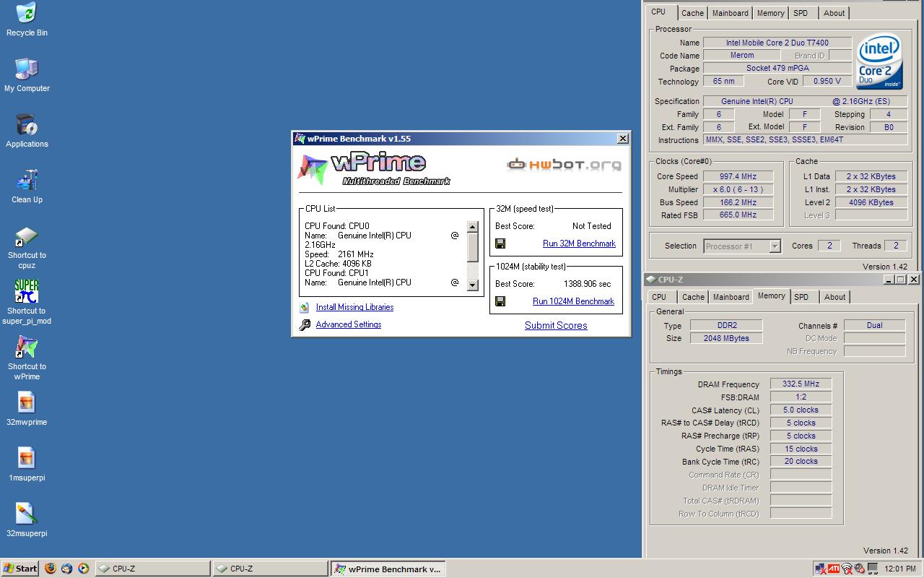This screenshot has height=578, width=924.
Task: Click the FSB:DRAM 1:2 value
Action: pos(801,397)
